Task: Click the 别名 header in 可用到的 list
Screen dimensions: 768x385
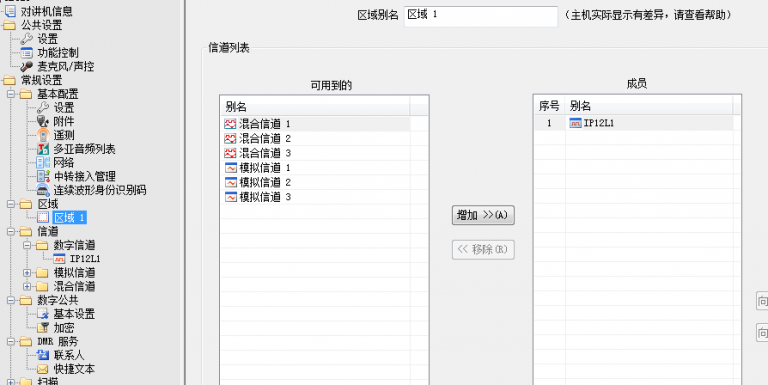Action: pos(315,107)
